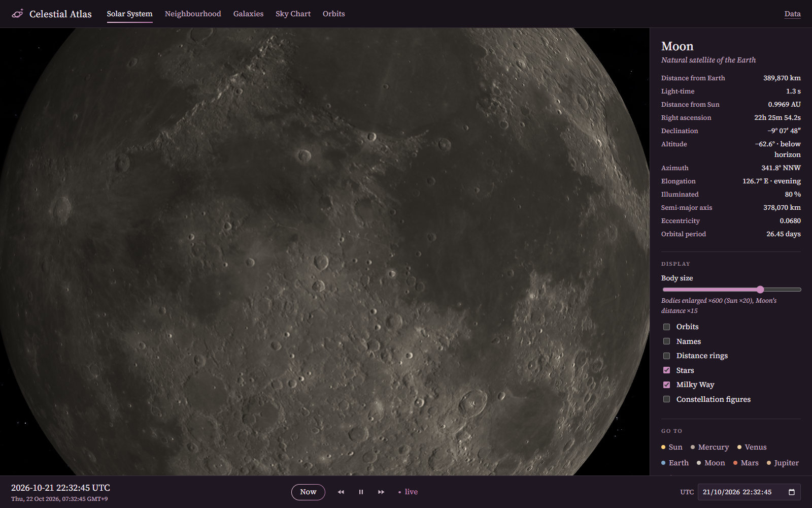The image size is (812, 508).
Task: Click the Right ascension value 22h 25m 54.2s
Action: click(x=777, y=117)
